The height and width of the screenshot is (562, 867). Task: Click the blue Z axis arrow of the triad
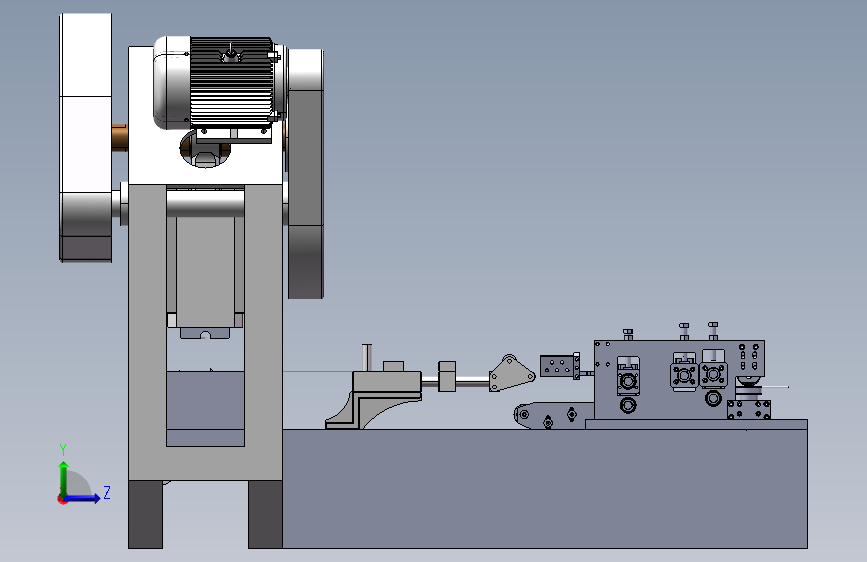(83, 498)
